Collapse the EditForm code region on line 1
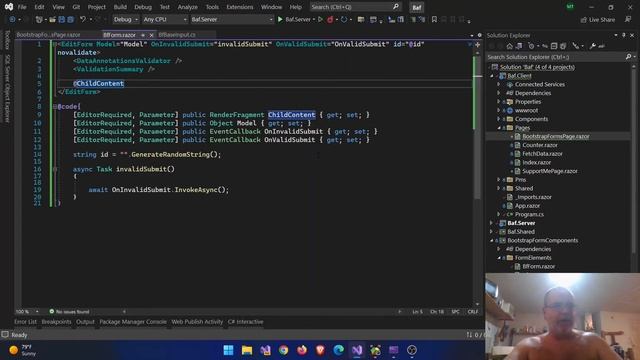 pos(55,44)
